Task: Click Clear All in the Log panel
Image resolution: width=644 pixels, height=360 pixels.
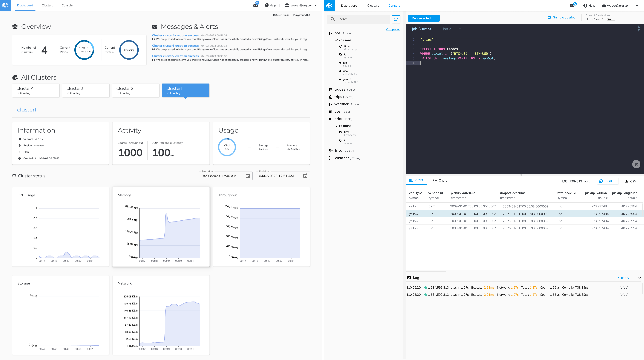Action: [624, 278]
